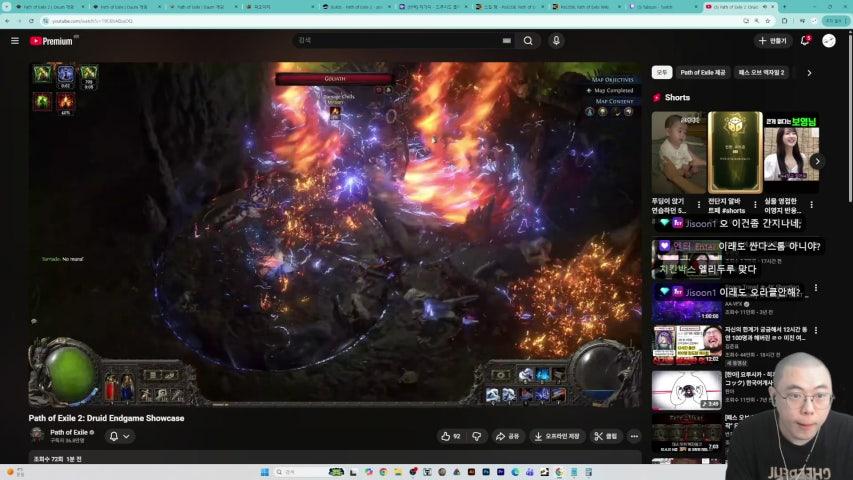The height and width of the screenshot is (480, 853).
Task: Like the video with thumbs up
Action: coord(451,436)
